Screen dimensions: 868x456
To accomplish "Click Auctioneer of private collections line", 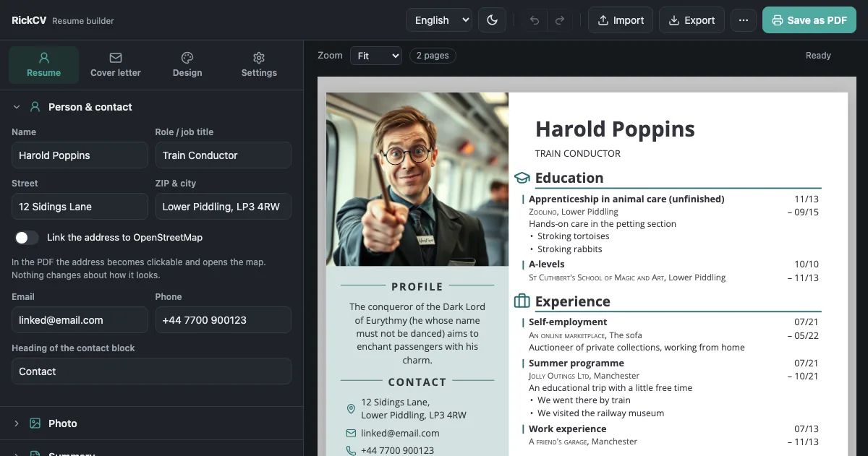I will click(637, 348).
